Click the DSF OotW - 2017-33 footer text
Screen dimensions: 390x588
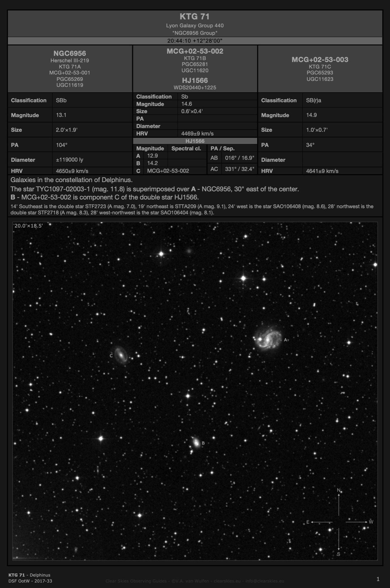click(x=30, y=581)
